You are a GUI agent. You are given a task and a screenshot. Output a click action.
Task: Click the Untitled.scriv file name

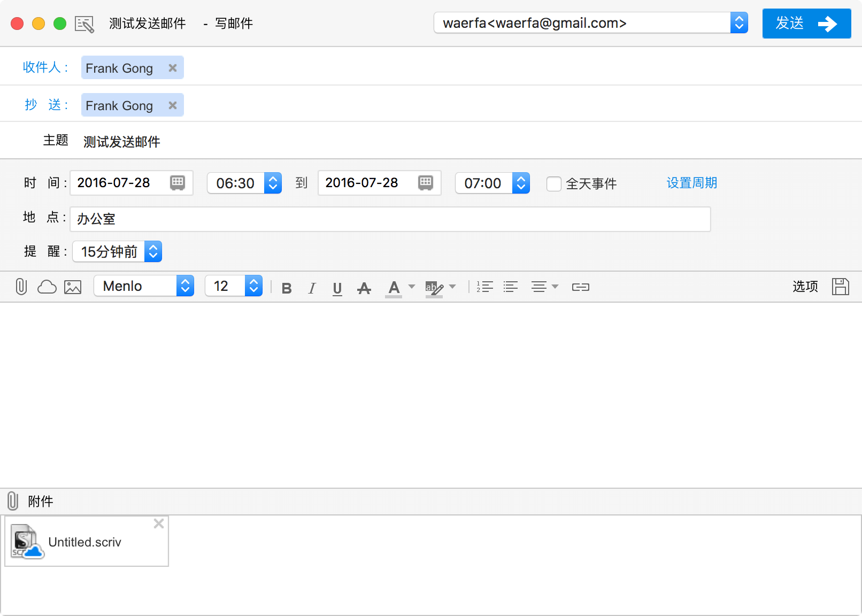[85, 542]
